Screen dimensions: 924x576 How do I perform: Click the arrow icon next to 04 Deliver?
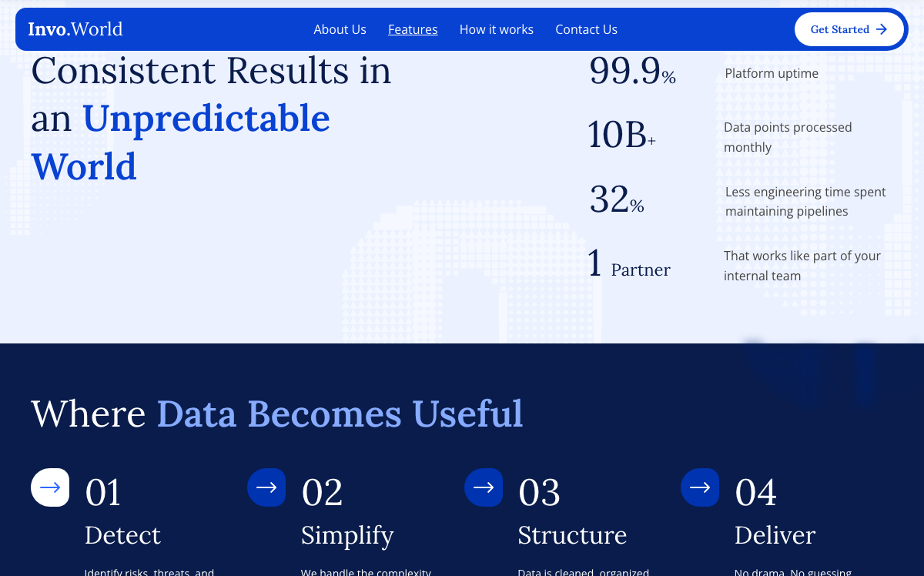coord(700,487)
